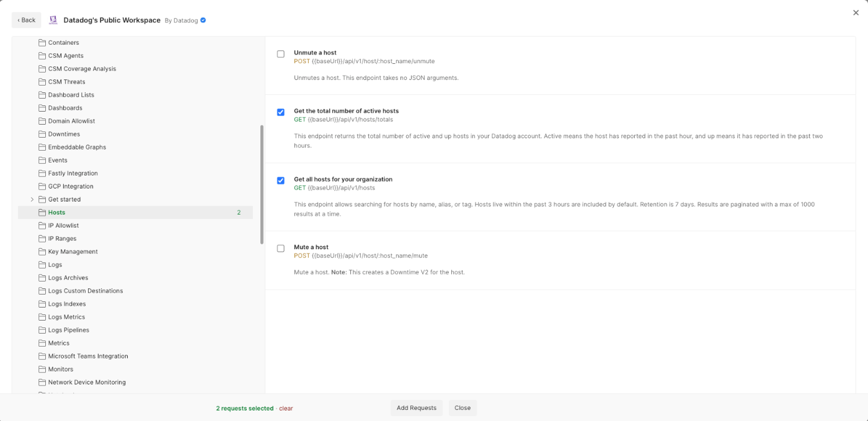Click the Hosts folder icon
Viewport: 868px width, 421px height.
click(x=42, y=213)
